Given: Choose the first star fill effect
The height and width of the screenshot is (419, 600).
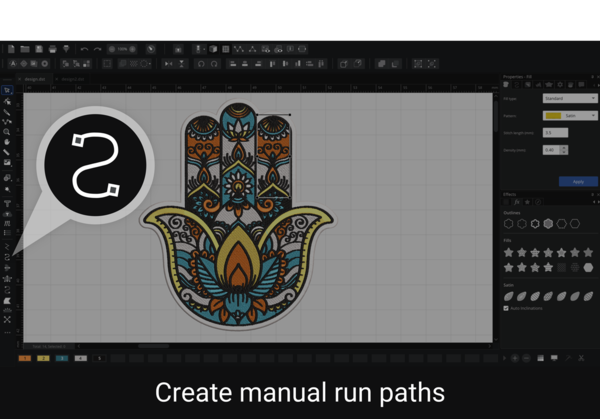Looking at the screenshot, I should pyautogui.click(x=509, y=253).
